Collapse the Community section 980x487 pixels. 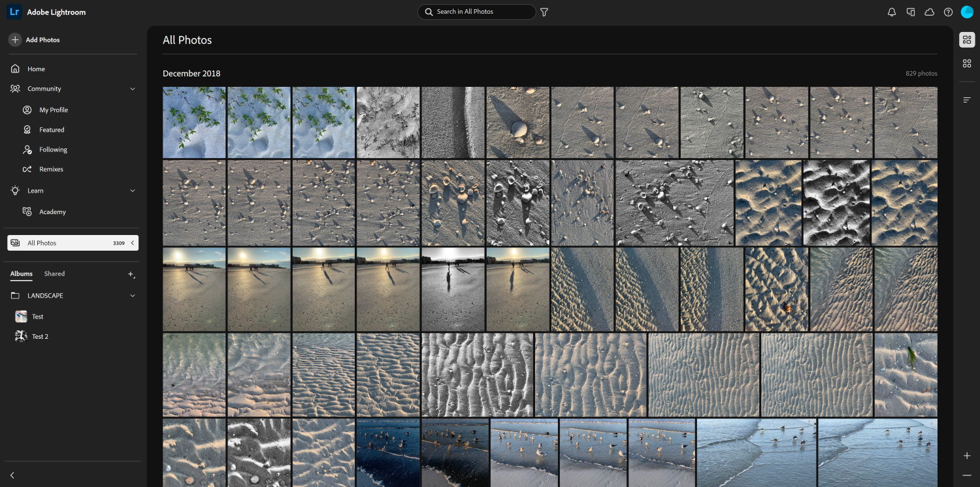(133, 88)
